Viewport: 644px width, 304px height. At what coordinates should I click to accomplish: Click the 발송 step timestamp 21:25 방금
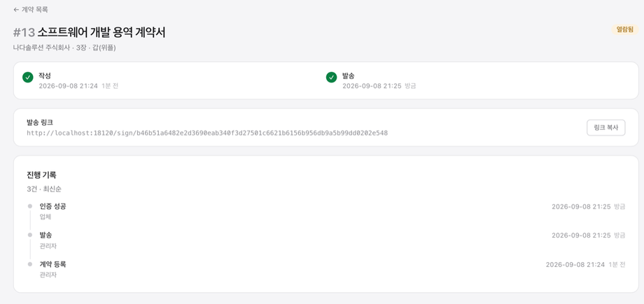pos(379,86)
